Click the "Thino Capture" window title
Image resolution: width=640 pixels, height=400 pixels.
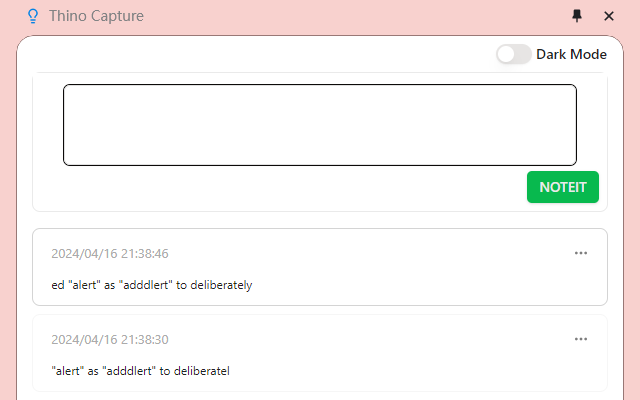tap(96, 16)
